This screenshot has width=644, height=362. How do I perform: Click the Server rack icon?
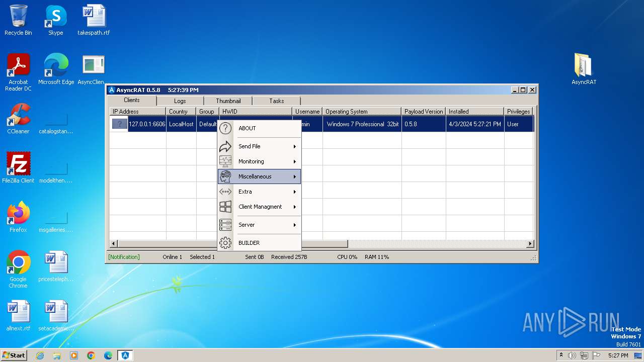225,225
